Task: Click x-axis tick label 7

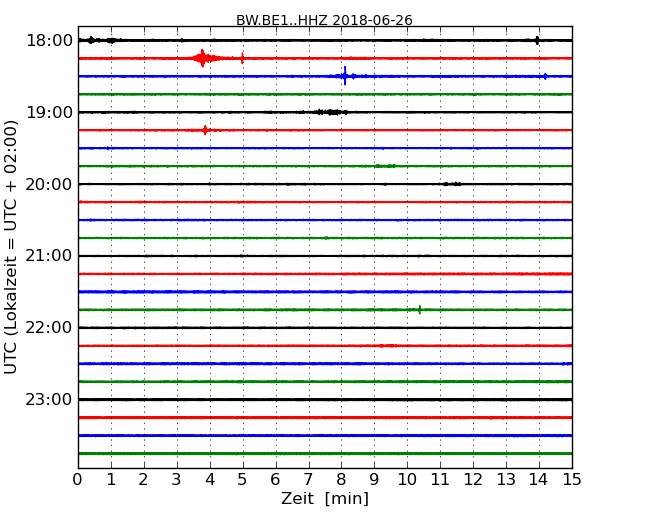Action: click(308, 480)
